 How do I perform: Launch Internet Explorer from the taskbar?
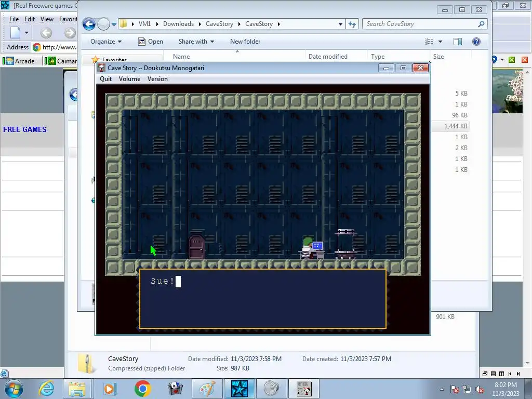click(x=46, y=389)
